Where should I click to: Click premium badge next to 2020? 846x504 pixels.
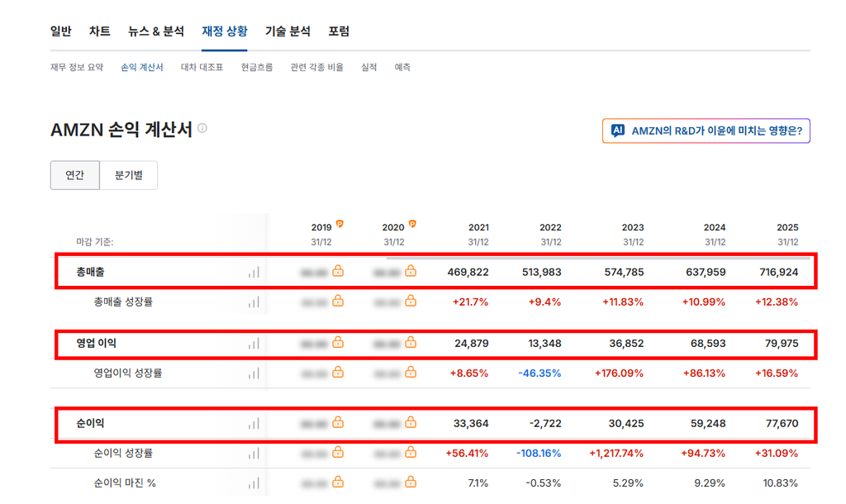(x=412, y=223)
